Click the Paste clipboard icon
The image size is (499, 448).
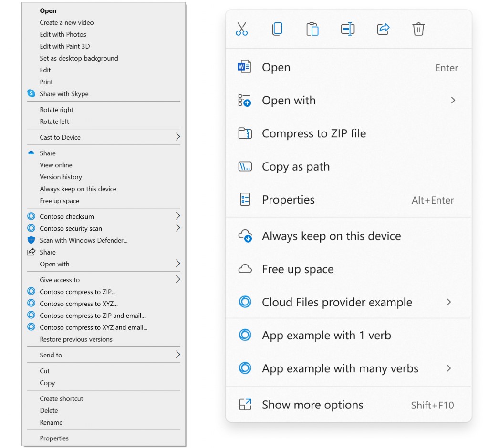tap(312, 29)
